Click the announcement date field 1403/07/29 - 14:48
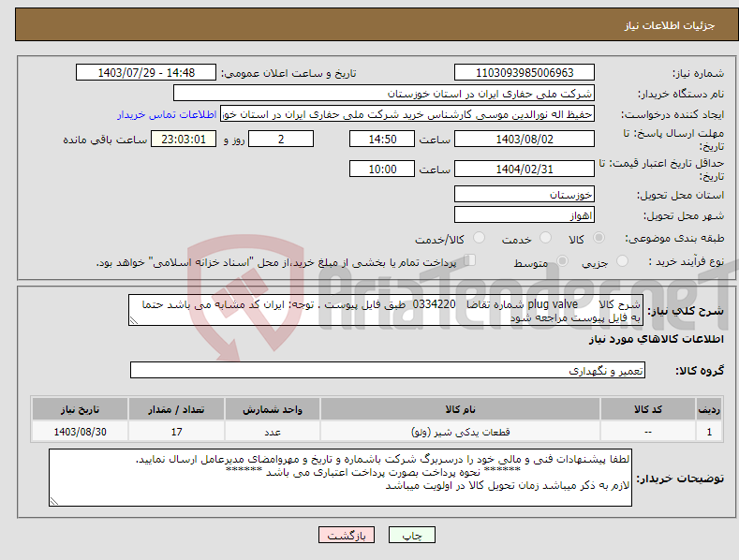This screenshot has width=739, height=560. (x=146, y=73)
